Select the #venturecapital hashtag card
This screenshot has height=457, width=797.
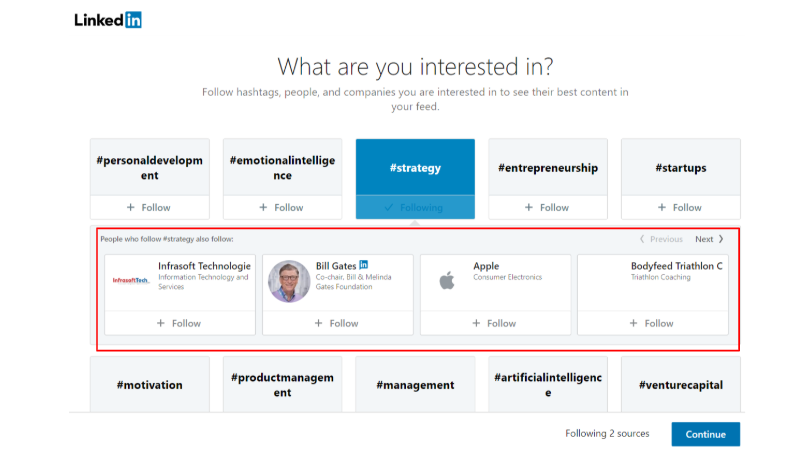click(680, 385)
